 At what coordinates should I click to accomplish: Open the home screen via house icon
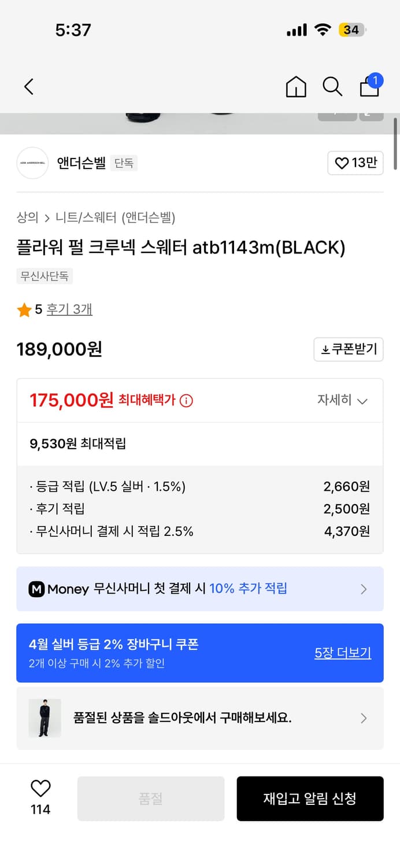point(296,87)
